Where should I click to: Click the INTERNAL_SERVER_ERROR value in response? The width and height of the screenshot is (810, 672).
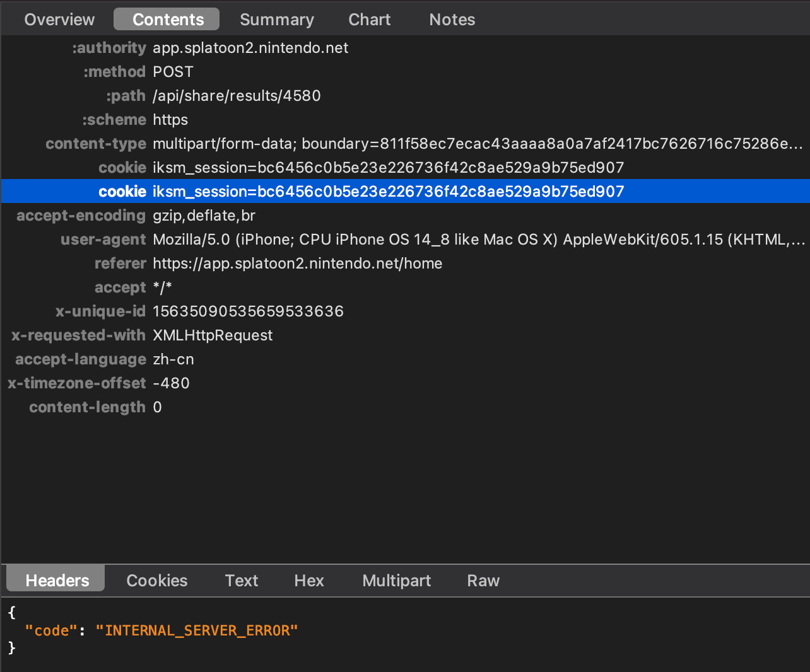click(196, 630)
